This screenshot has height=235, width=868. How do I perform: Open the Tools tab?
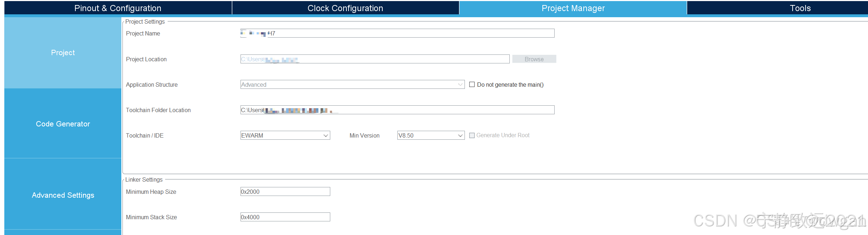(x=778, y=8)
